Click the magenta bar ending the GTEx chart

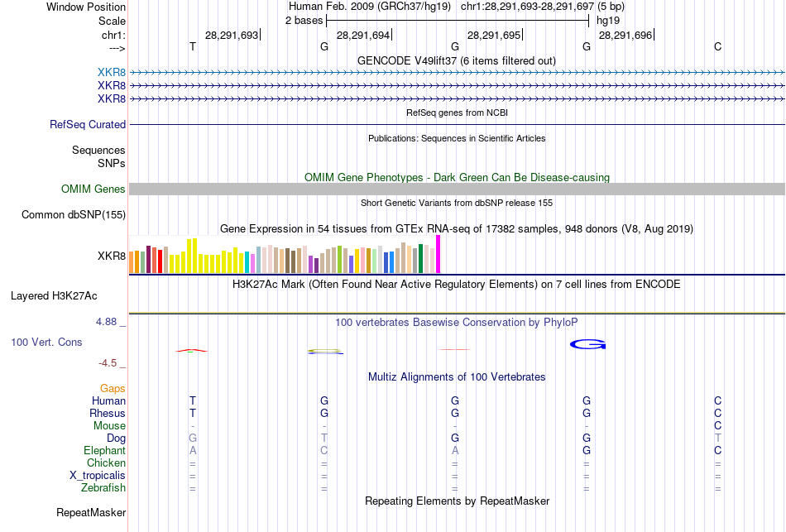[439, 254]
